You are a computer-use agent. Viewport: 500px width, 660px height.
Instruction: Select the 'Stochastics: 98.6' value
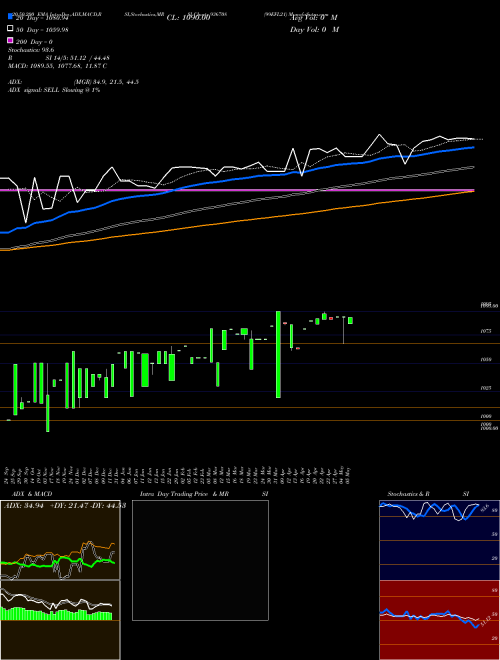tap(31, 50)
